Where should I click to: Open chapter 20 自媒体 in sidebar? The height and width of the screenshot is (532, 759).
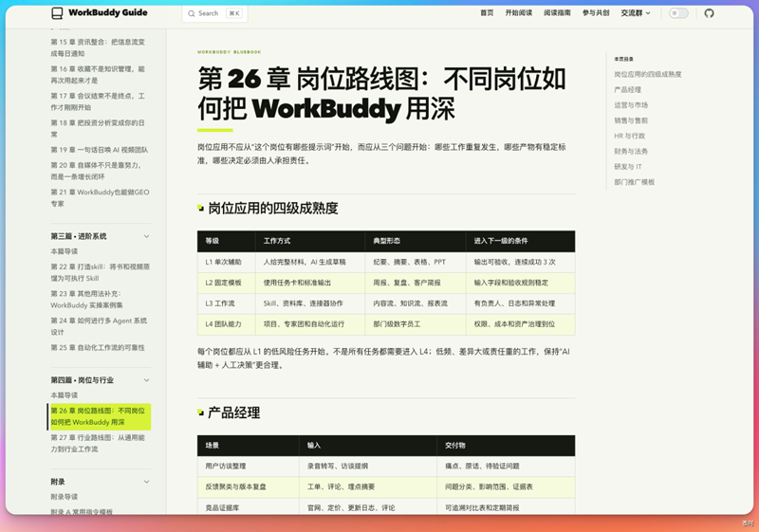coord(96,171)
